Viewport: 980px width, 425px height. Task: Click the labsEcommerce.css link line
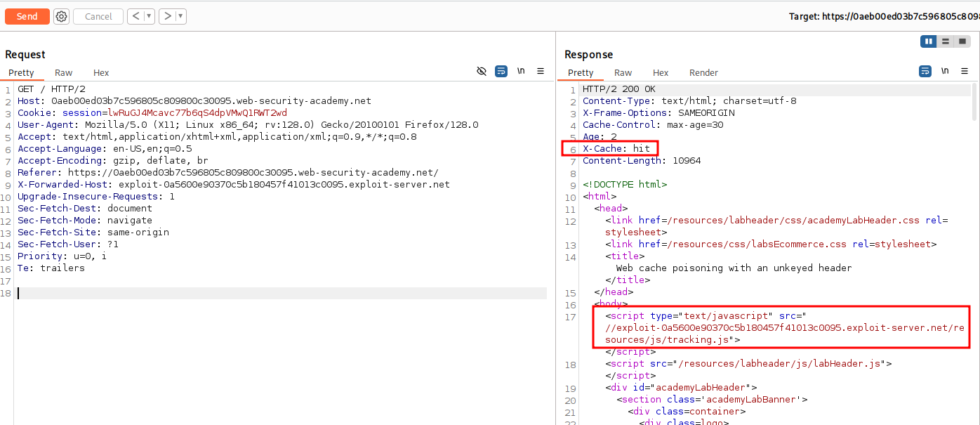pyautogui.click(x=772, y=244)
